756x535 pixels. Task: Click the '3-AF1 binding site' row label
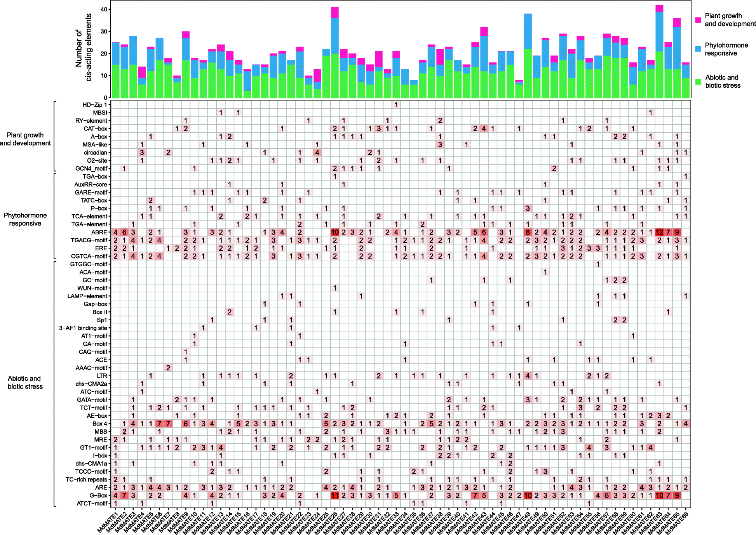tap(83, 328)
